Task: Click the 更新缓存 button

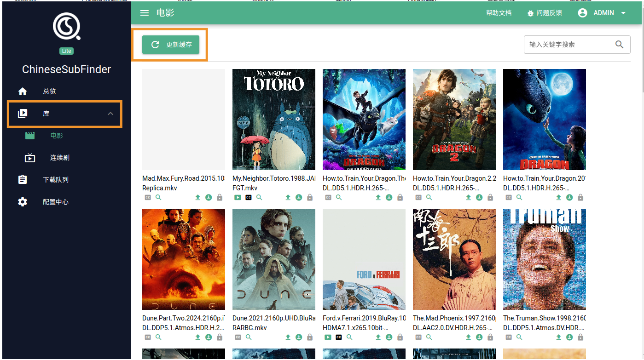Action: [x=171, y=45]
